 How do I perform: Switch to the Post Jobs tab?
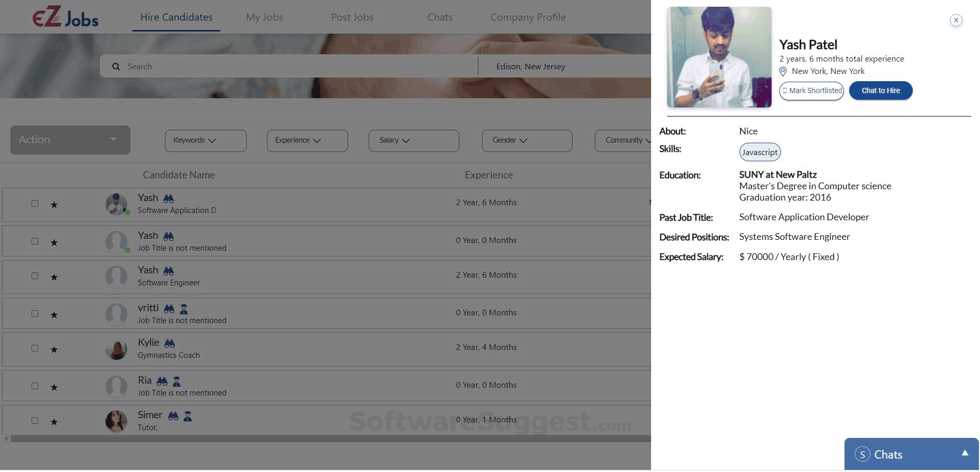click(x=352, y=17)
